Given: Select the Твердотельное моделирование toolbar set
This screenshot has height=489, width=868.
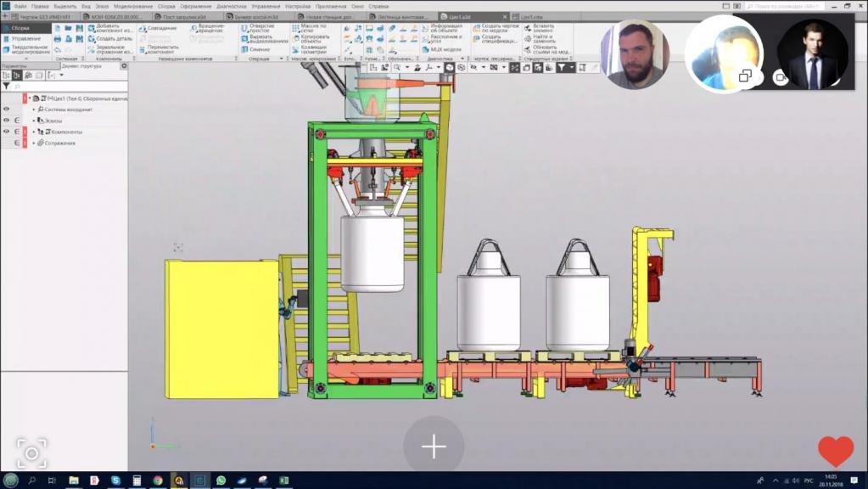Looking at the screenshot, I should (x=26, y=50).
